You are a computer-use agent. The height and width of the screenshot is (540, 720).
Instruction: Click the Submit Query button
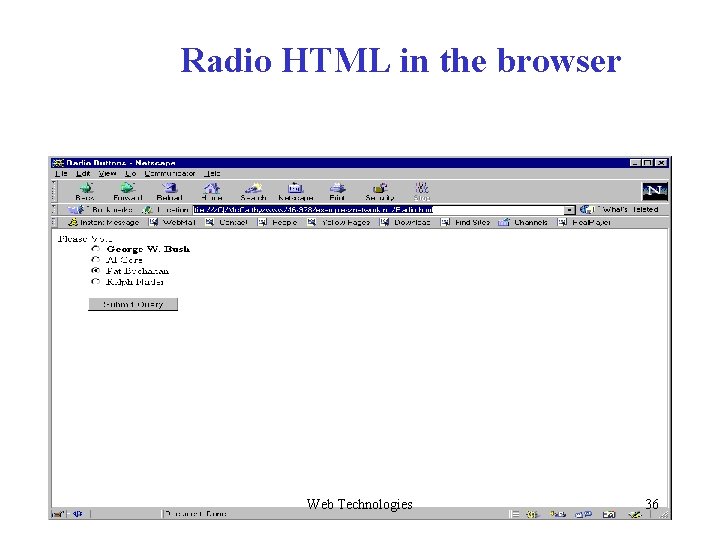[133, 304]
